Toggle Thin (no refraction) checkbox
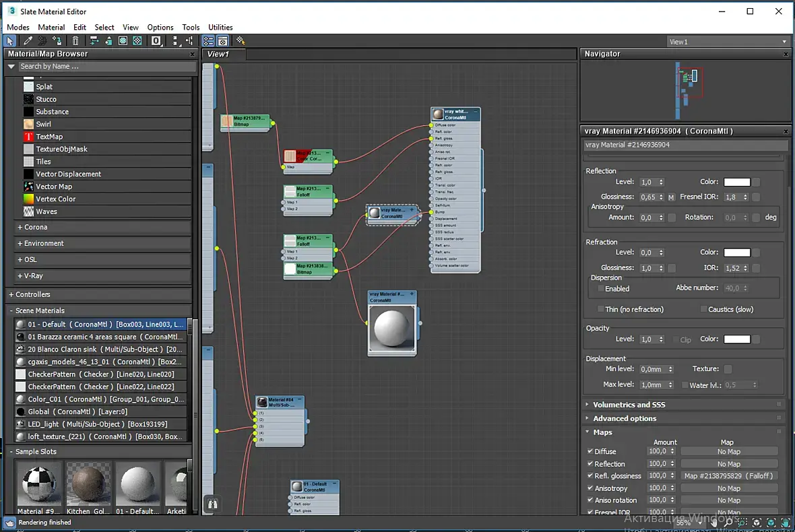Screen dimensions: 795x532 601,309
